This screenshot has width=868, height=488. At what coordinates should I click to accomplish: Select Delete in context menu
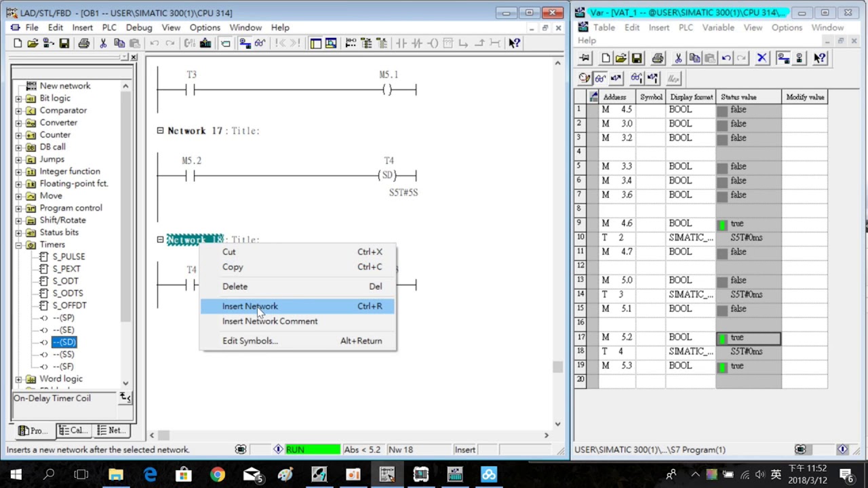pos(297,287)
